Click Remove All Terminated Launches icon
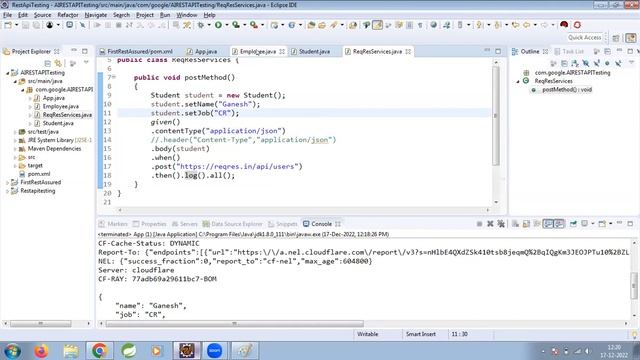640x360 pixels. pos(501,224)
